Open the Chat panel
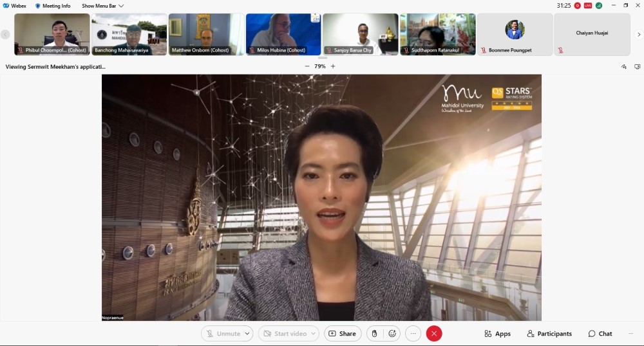Screen dimensions: 644x346 tap(600, 334)
